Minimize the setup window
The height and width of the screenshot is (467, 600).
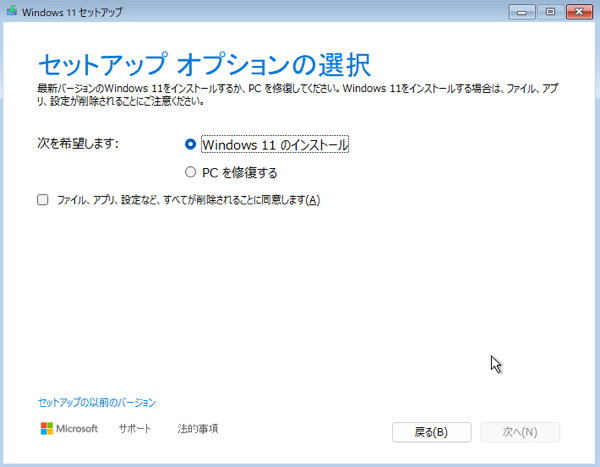coord(522,12)
